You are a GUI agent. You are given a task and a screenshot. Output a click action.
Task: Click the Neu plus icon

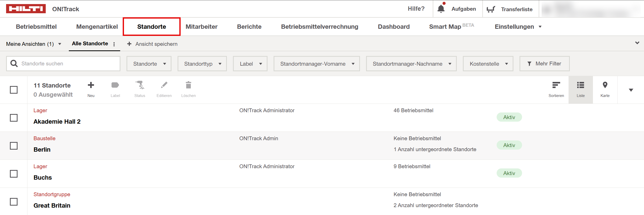coord(91,85)
